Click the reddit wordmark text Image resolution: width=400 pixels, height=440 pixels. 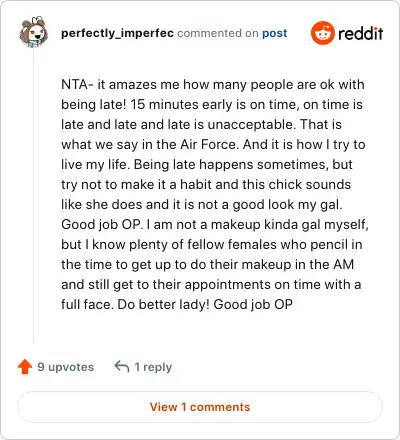click(360, 33)
